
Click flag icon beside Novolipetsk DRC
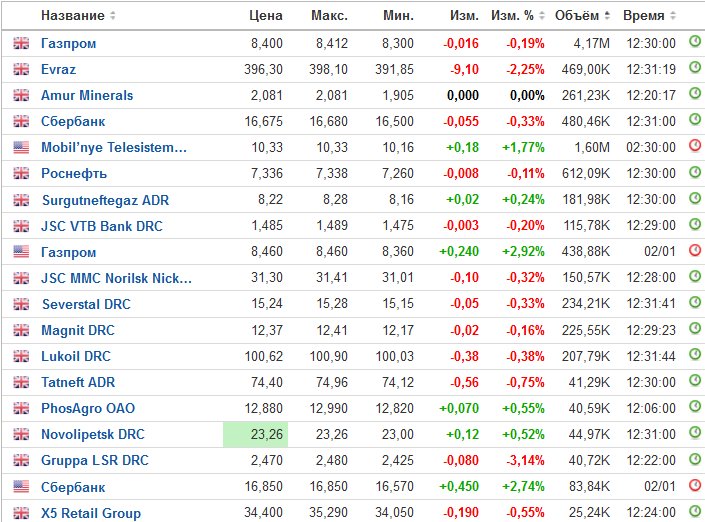(21, 434)
